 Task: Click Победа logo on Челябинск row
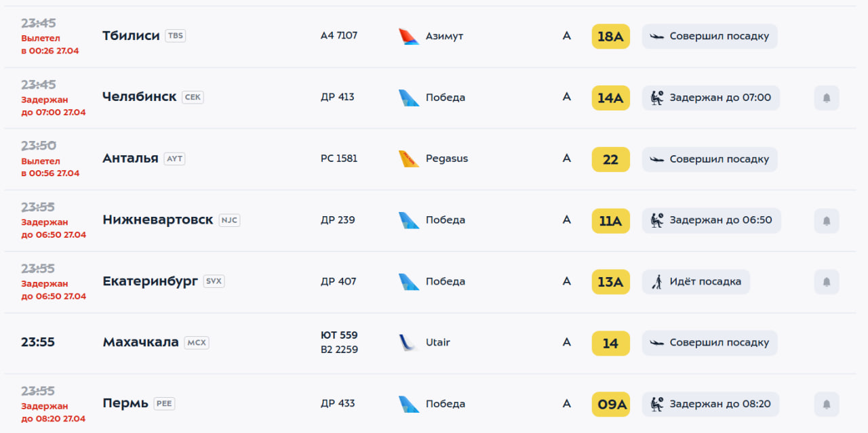click(x=409, y=98)
